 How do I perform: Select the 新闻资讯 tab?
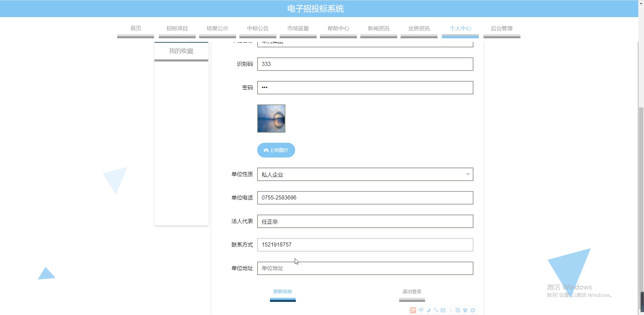[x=378, y=29]
